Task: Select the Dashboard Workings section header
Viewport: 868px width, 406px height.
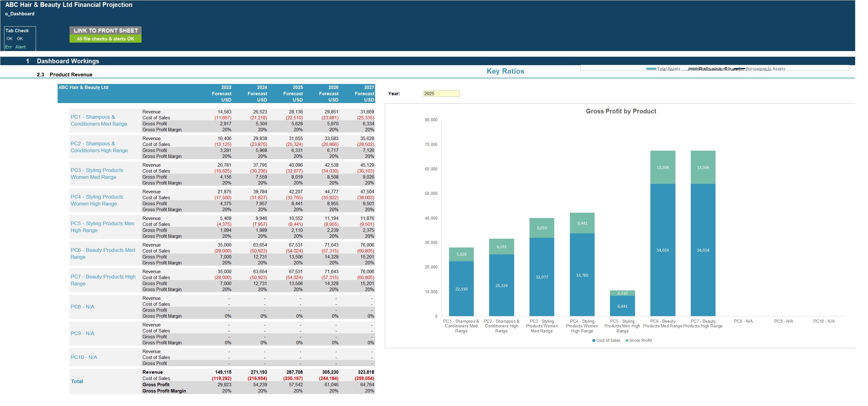Action: point(68,61)
